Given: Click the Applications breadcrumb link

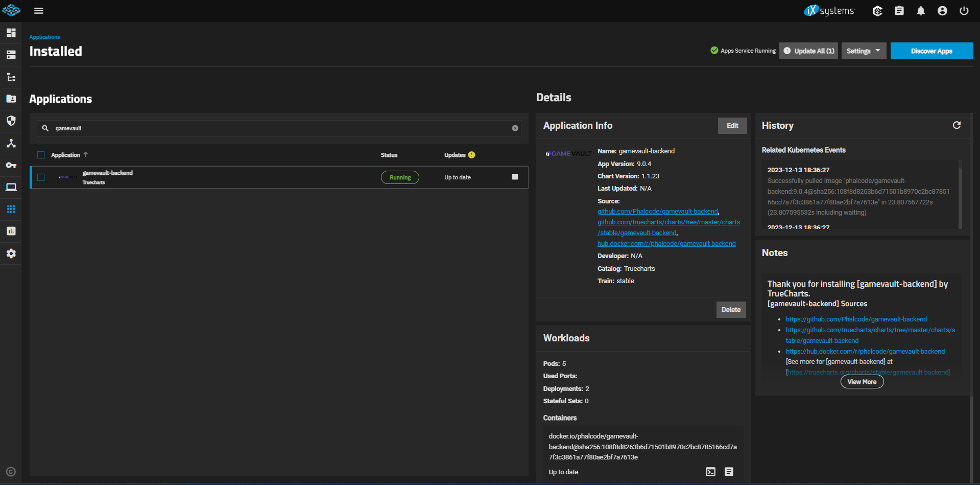Looking at the screenshot, I should coord(44,37).
